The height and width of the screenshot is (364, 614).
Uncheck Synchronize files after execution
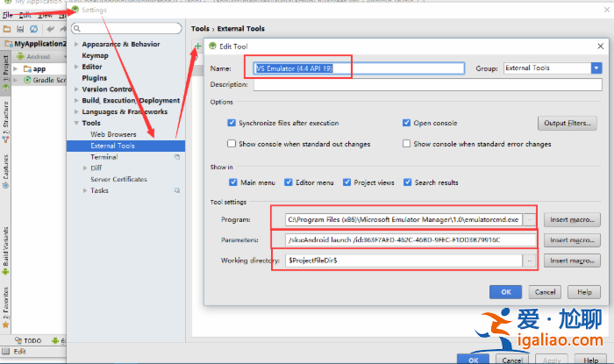click(232, 123)
